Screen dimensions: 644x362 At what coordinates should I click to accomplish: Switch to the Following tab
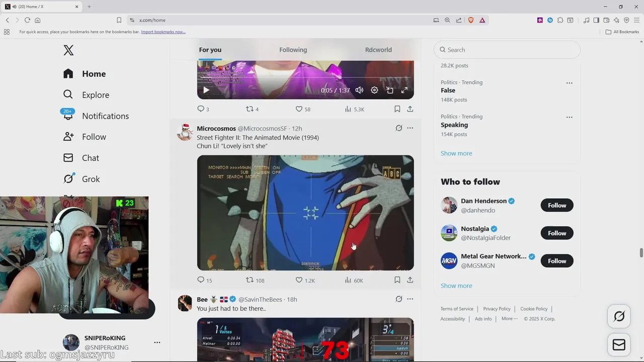pyautogui.click(x=293, y=50)
